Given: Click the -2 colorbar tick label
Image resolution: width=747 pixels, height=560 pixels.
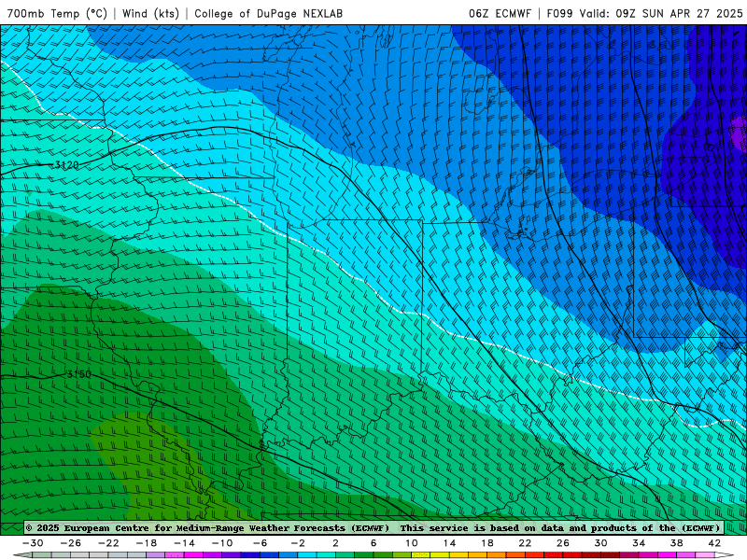Looking at the screenshot, I should coord(298,543).
